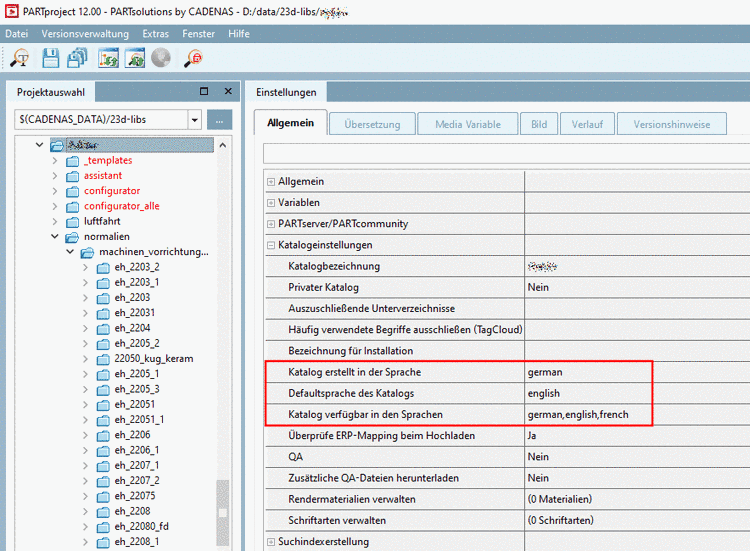Close the Projektauswahl panel
The width and height of the screenshot is (750, 551).
click(x=227, y=92)
